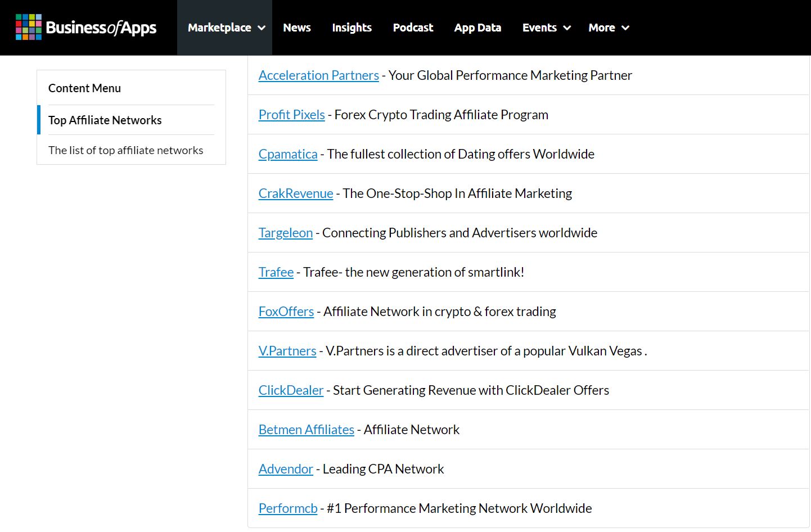Viewport: 811px width, 532px height.
Task: Open the ClickDealer link
Action: coord(291,390)
